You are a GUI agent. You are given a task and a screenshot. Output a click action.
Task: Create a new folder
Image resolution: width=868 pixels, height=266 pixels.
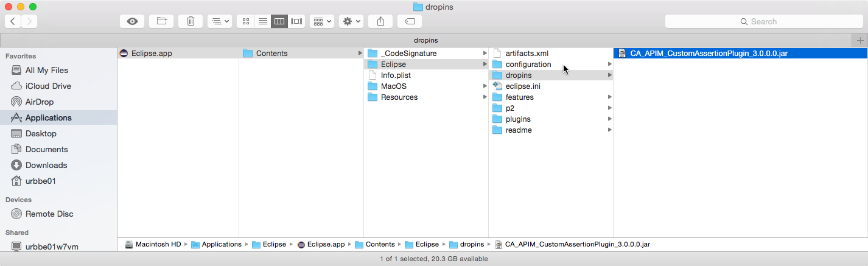[161, 21]
